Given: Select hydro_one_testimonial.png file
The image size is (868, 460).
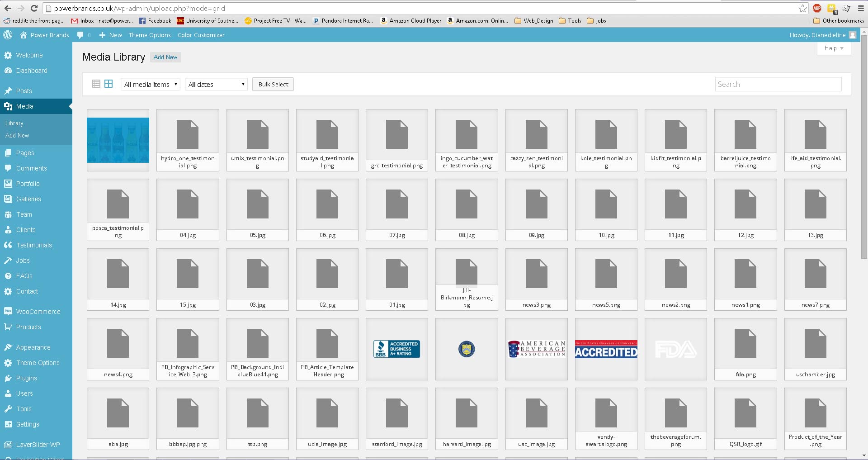Looking at the screenshot, I should coord(188,140).
